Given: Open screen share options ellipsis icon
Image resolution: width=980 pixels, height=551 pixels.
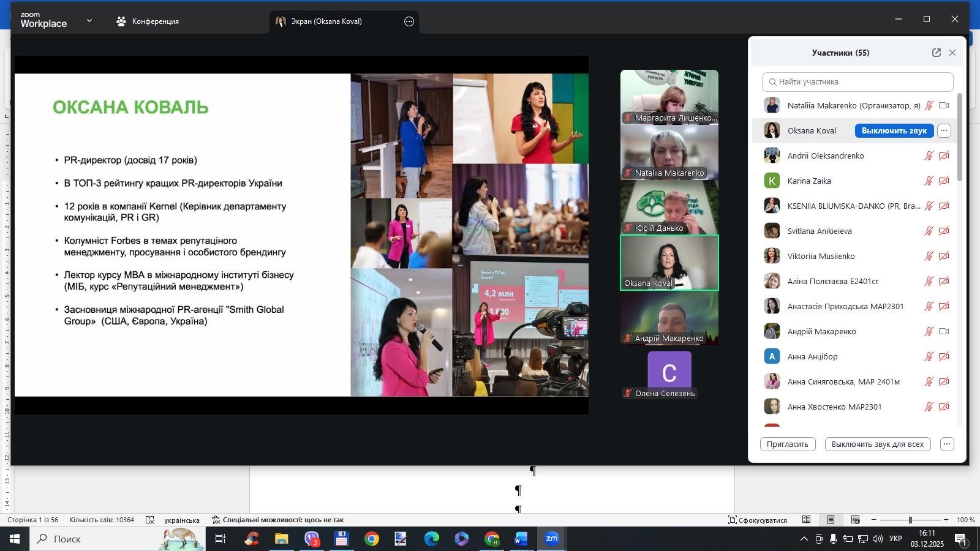Looking at the screenshot, I should (409, 21).
